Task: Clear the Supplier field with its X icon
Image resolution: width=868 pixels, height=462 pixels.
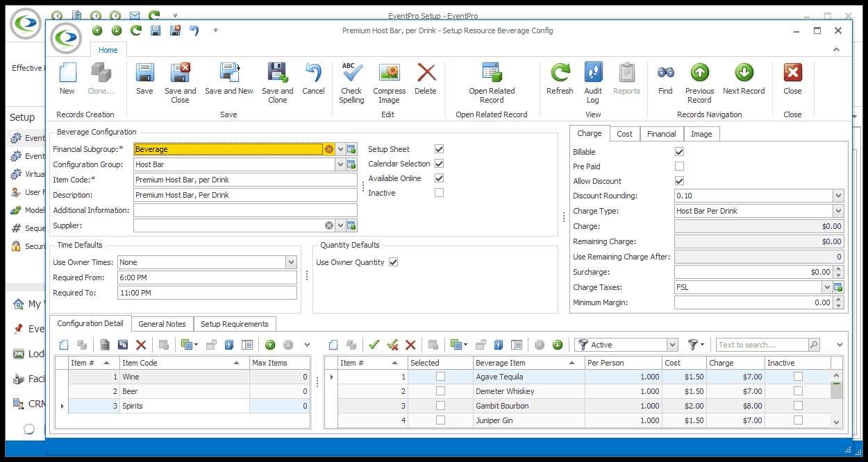Action: [329, 225]
